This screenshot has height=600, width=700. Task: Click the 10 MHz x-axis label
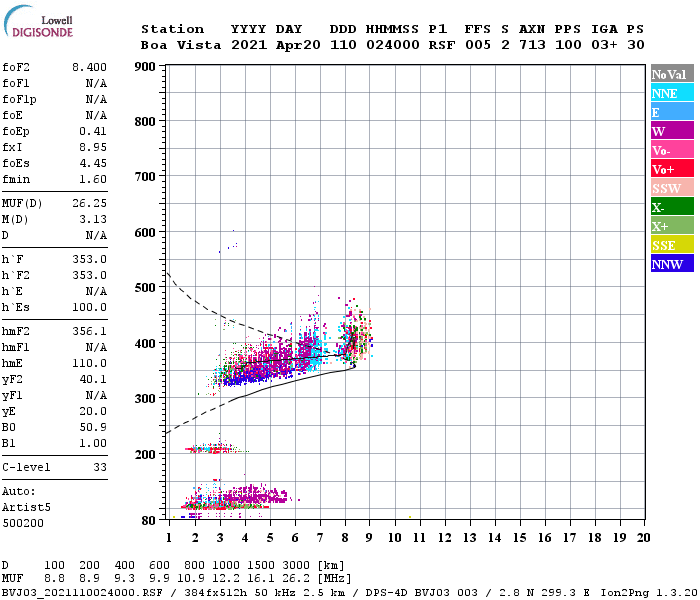394,538
